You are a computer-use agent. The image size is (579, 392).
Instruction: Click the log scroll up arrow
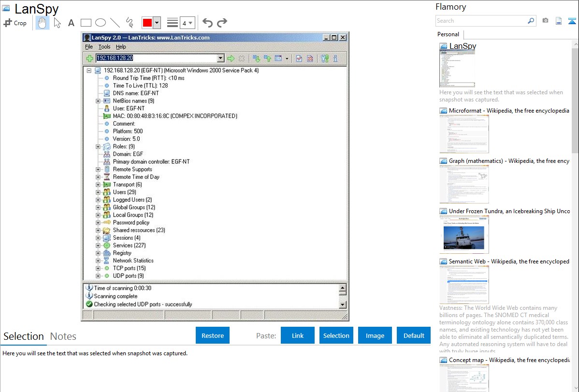point(342,288)
